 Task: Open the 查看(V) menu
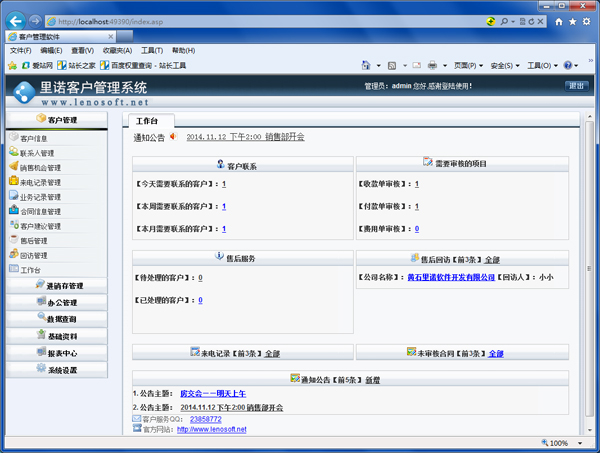pos(82,51)
